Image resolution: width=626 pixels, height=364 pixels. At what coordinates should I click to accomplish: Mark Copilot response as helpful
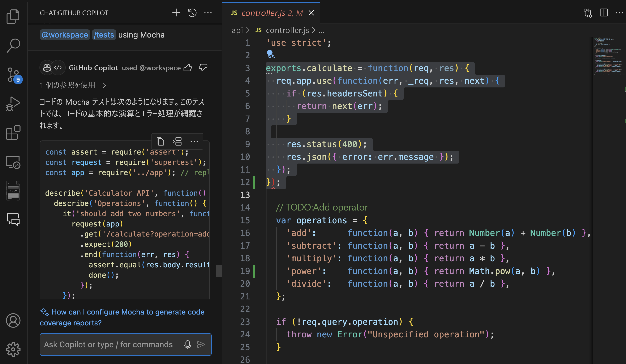pyautogui.click(x=188, y=68)
